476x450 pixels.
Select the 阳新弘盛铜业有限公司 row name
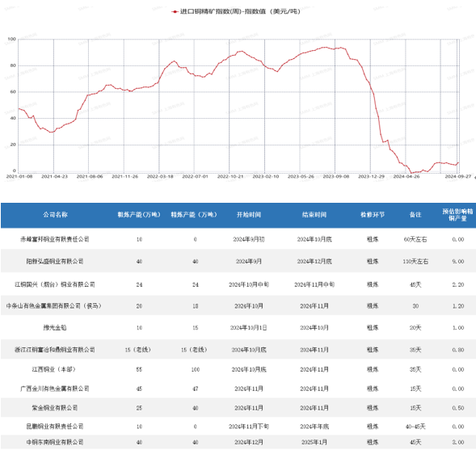[x=55, y=261]
